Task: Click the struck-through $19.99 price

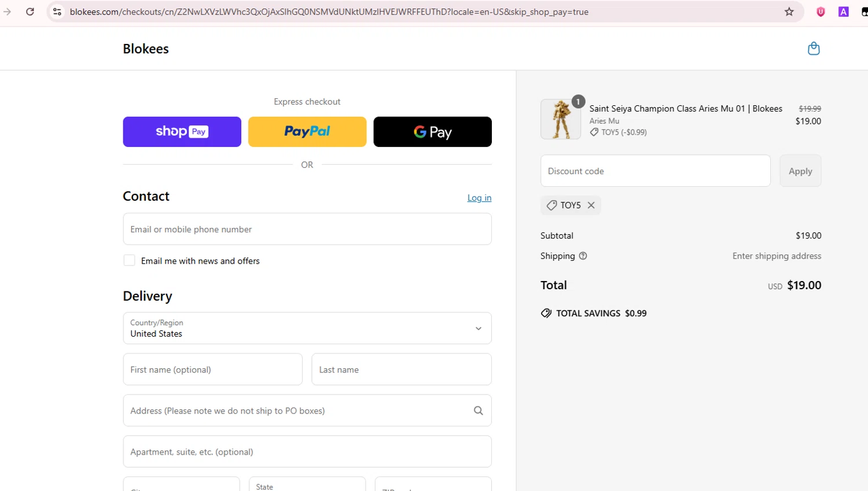Action: 810,109
